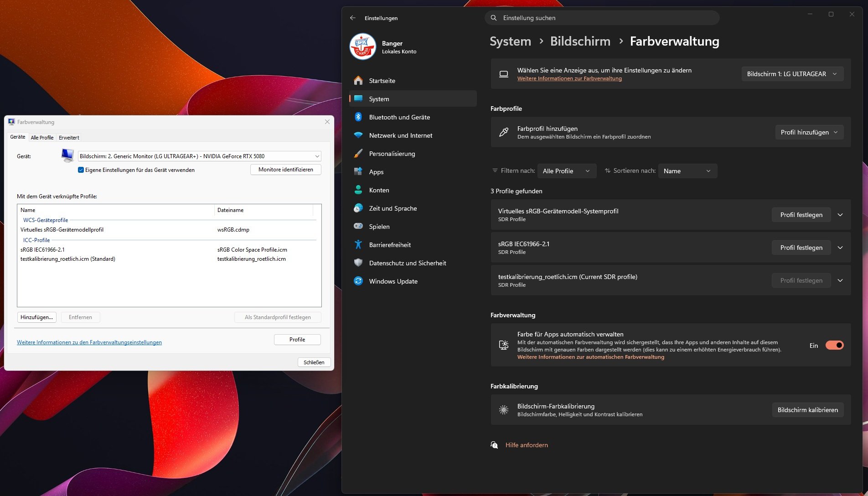The width and height of the screenshot is (868, 496).
Task: Click the Bildschirm breadcrumb in the header
Action: 580,41
